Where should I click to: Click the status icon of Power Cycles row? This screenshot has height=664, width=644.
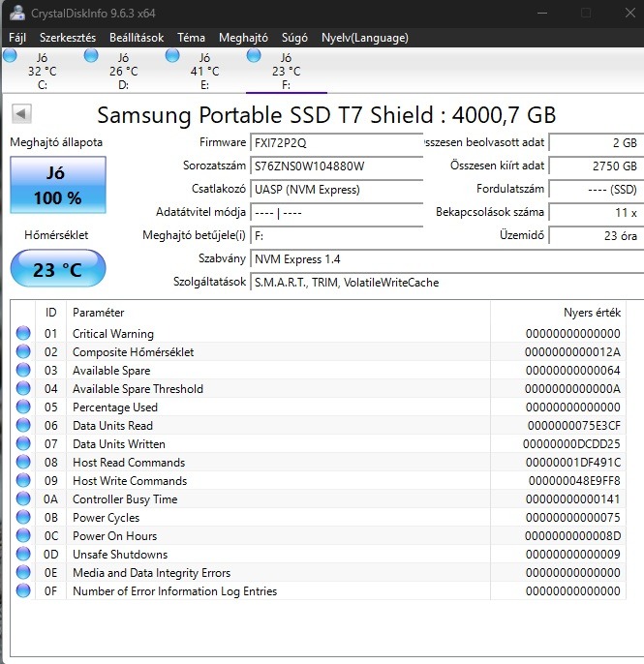coord(23,517)
